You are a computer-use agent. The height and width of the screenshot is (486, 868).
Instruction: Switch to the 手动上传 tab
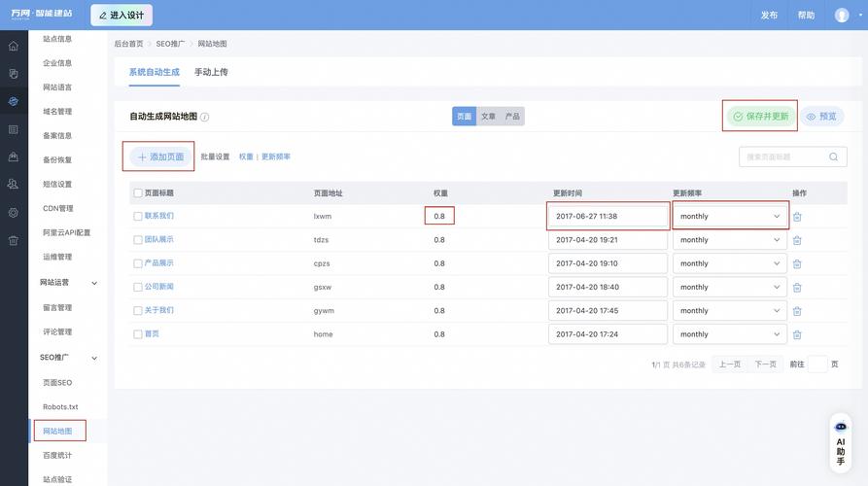click(x=211, y=72)
